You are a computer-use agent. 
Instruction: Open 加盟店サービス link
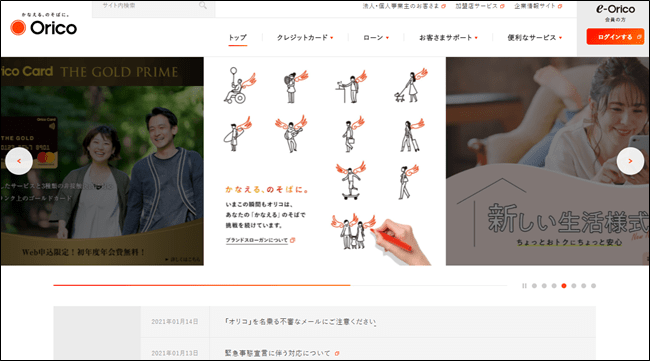point(480,6)
